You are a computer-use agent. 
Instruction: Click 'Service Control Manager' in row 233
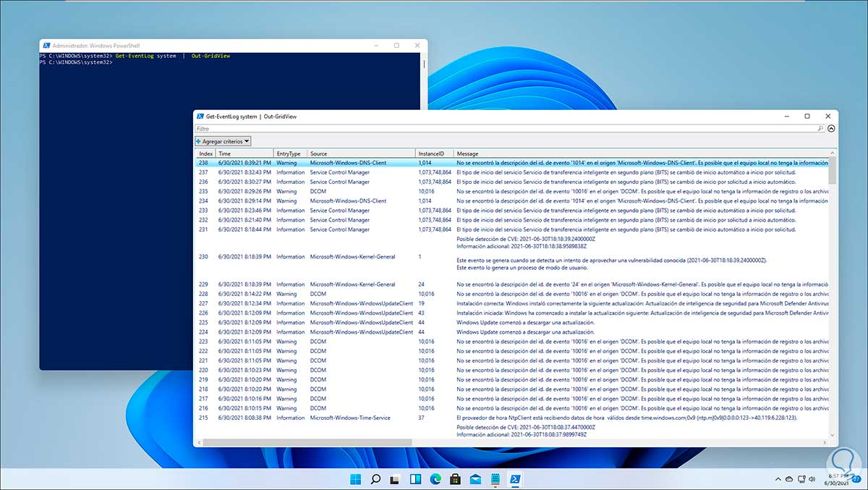point(339,210)
